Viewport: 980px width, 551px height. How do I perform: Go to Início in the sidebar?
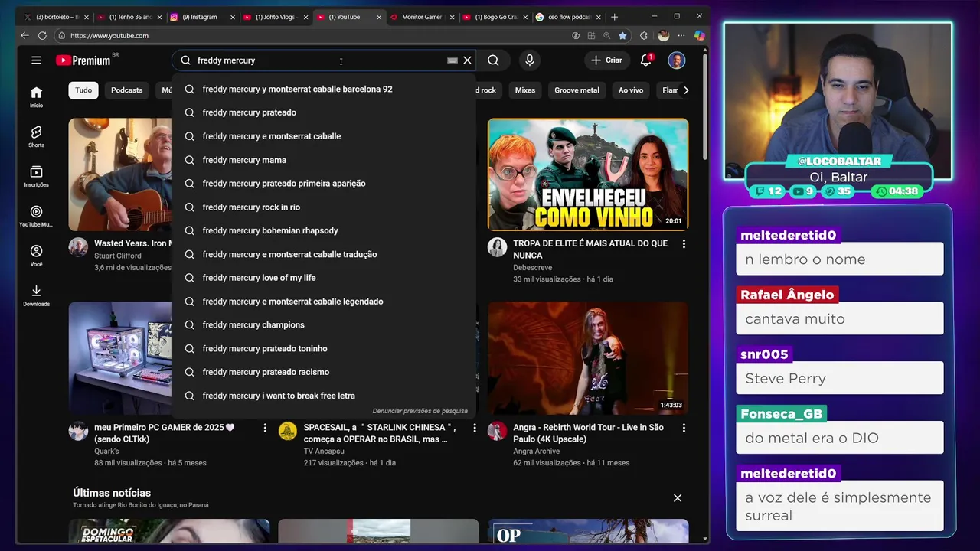(36, 97)
